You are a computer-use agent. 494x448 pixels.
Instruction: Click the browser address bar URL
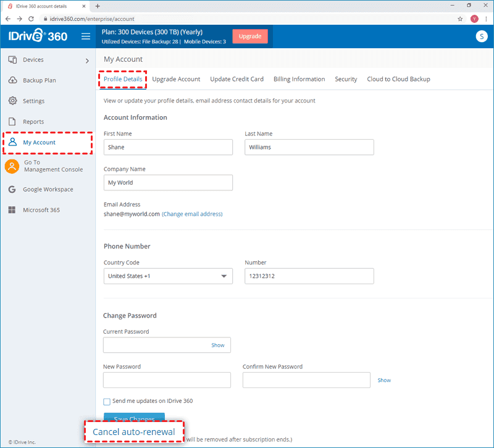pyautogui.click(x=92, y=19)
